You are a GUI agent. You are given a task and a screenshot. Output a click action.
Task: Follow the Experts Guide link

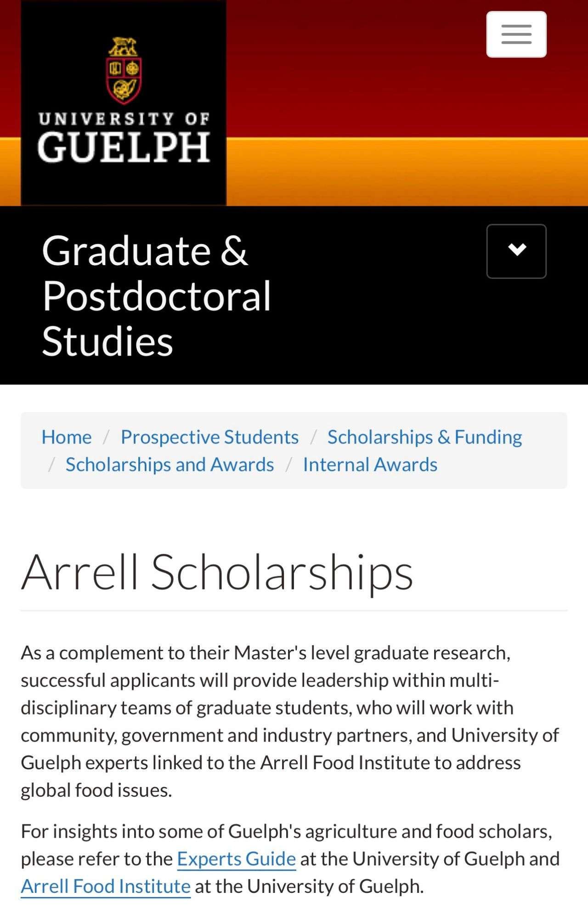[237, 859]
